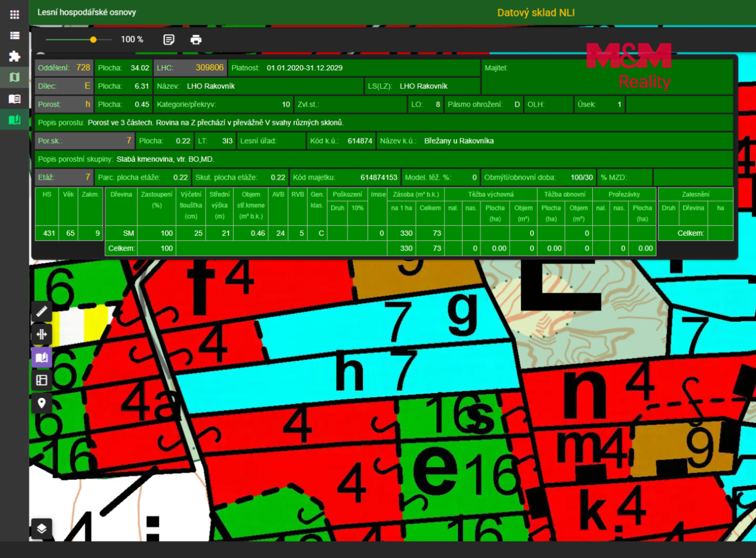Click the Lesní hospodářské osnovy title
The width and height of the screenshot is (756, 558).
[87, 12]
